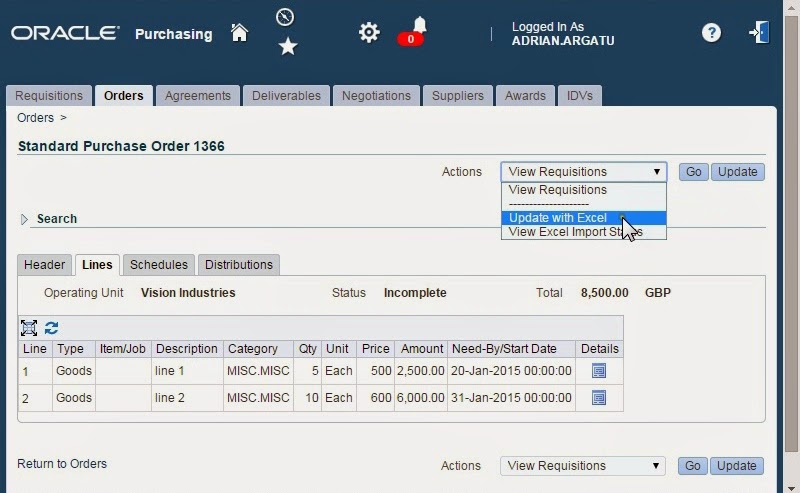The width and height of the screenshot is (800, 493).
Task: Click the Line column header
Action: (x=35, y=349)
